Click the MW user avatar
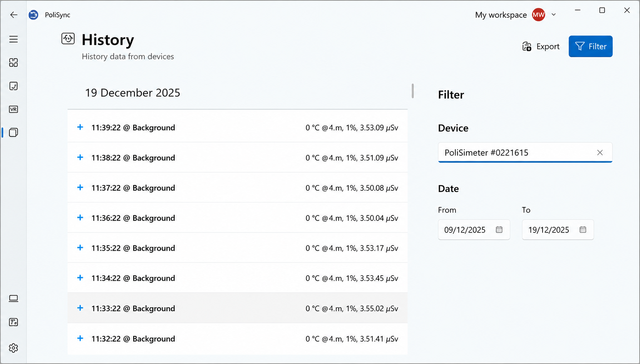 point(538,15)
